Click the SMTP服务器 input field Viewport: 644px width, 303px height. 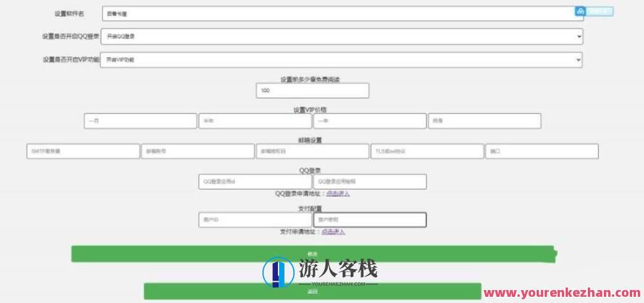pos(83,151)
